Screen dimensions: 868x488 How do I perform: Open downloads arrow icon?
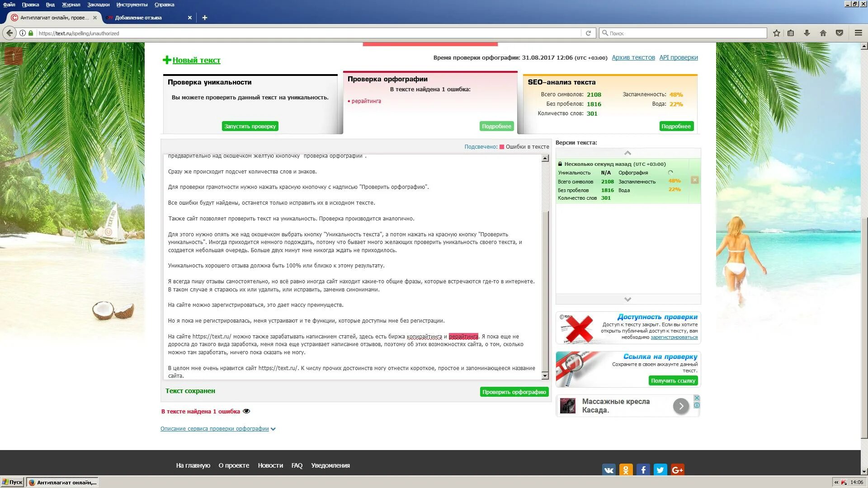pos(807,33)
